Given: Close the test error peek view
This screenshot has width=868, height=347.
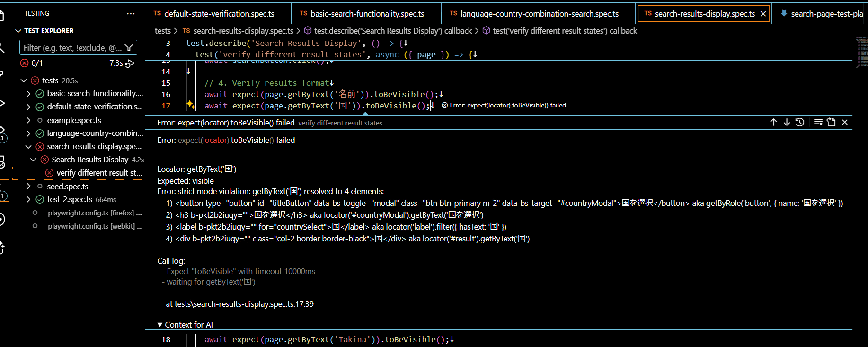Looking at the screenshot, I should [x=845, y=122].
